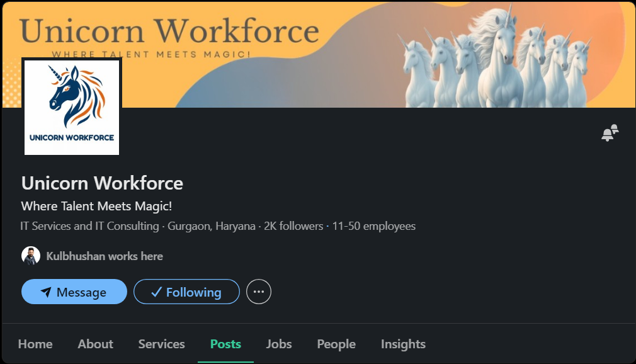Open the three-dot more options menu
The width and height of the screenshot is (636, 364).
[258, 292]
